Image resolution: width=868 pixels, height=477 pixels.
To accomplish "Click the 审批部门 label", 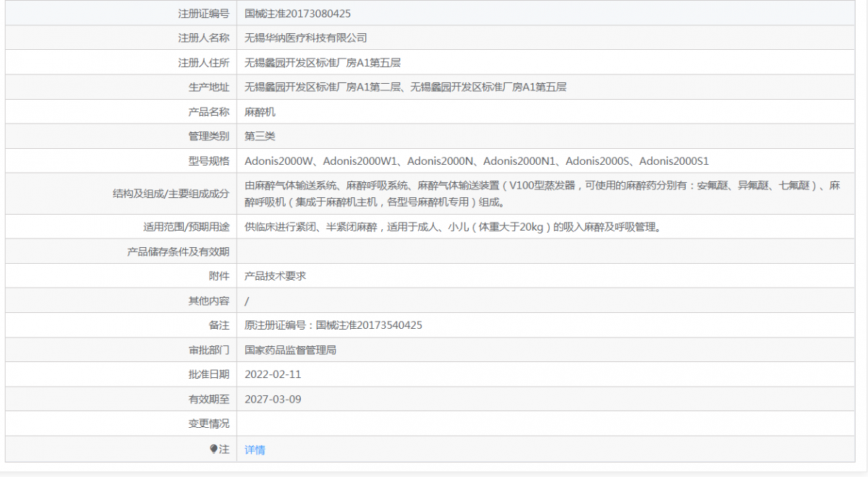I will coord(209,350).
